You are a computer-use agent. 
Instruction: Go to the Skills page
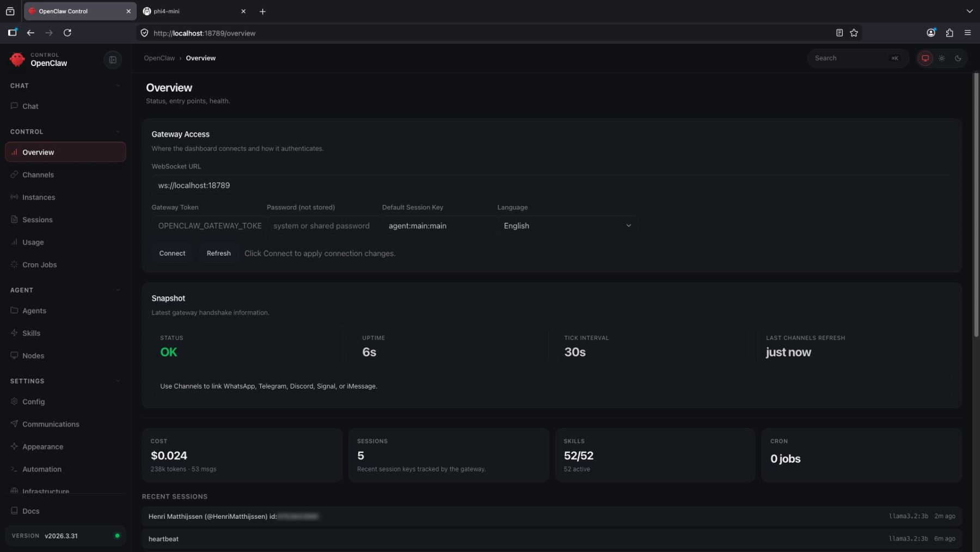coord(31,333)
